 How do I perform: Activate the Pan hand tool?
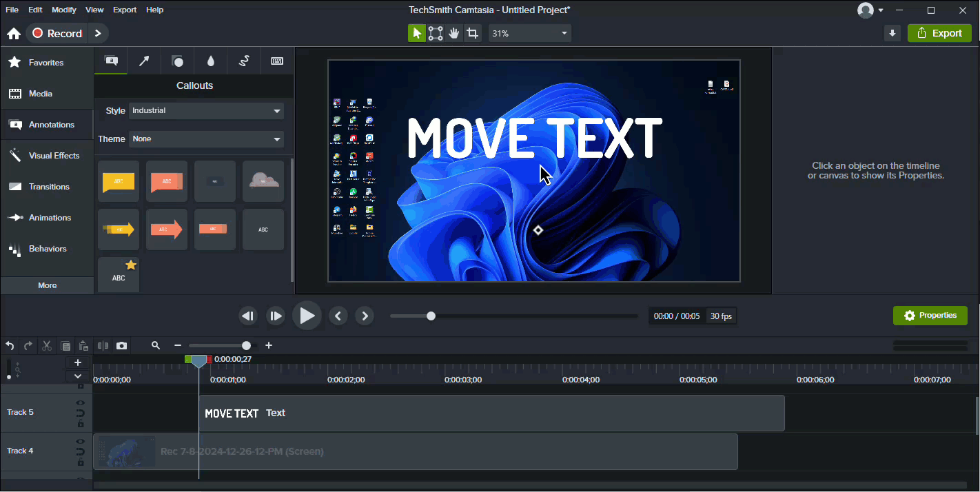[453, 33]
